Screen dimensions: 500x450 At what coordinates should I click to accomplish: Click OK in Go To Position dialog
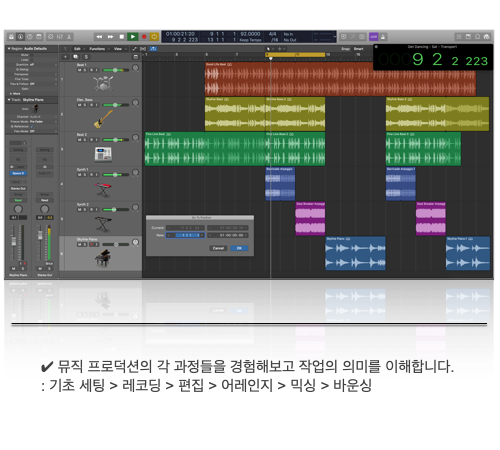(239, 248)
